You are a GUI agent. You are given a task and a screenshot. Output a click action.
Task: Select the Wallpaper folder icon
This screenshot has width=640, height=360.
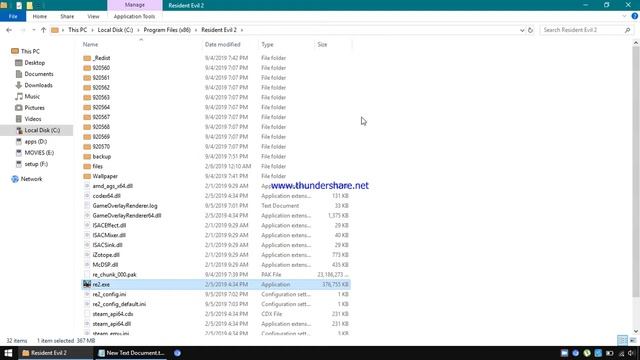pos(87,176)
